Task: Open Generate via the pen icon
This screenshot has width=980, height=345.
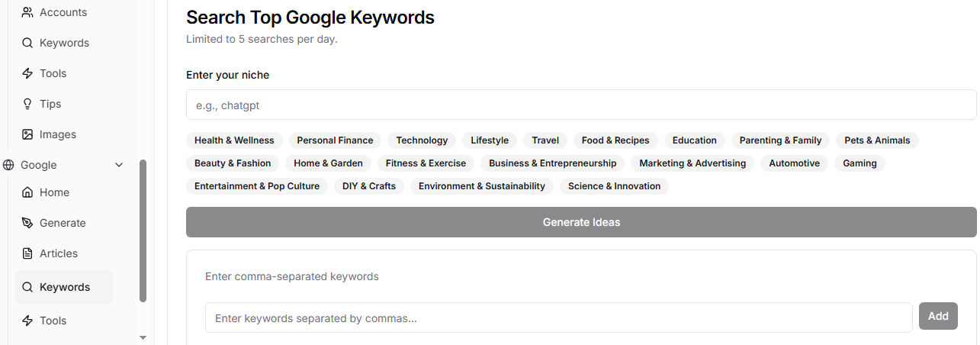Action: pyautogui.click(x=27, y=223)
